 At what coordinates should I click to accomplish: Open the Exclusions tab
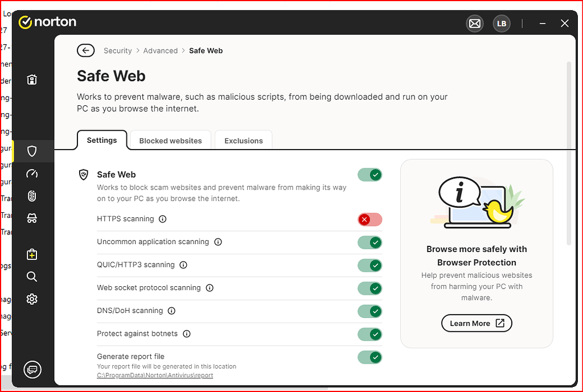click(243, 141)
